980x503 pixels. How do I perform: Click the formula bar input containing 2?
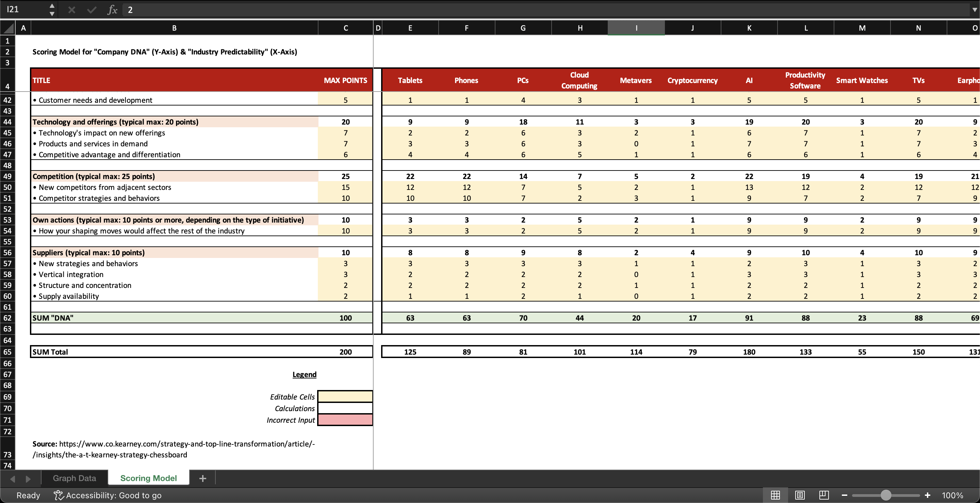pyautogui.click(x=545, y=10)
